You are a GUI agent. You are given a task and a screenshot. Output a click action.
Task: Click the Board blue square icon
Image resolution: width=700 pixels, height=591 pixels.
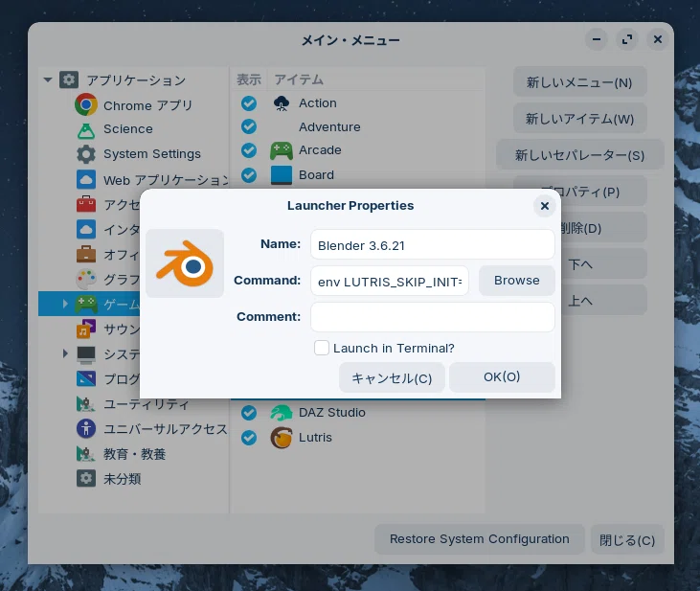(282, 175)
